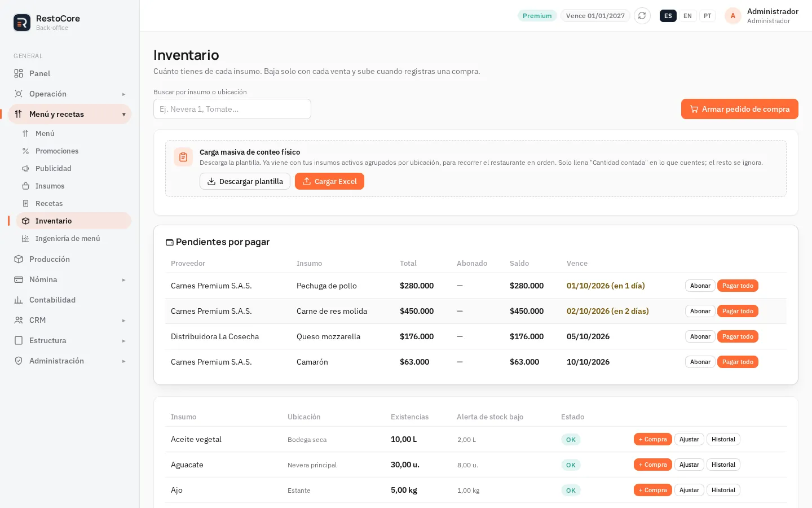
Task: Click the insumo o ubicación search field
Action: (x=232, y=109)
